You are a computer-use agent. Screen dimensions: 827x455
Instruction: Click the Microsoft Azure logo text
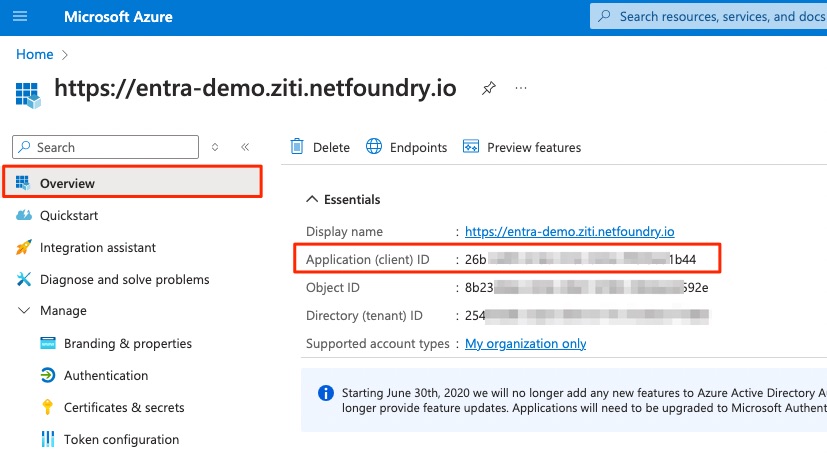click(118, 17)
